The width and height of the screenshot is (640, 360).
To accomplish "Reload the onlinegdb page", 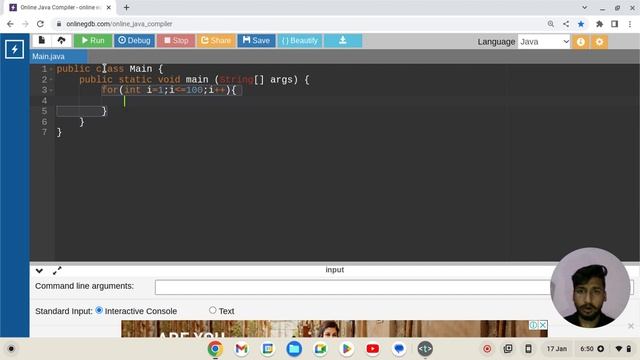I will [x=40, y=24].
